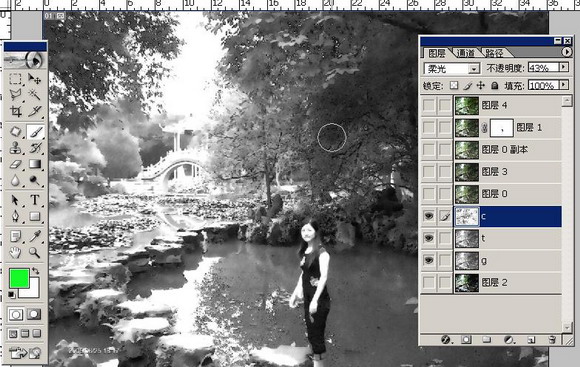Switch to the 路径 tab
The image size is (580, 367).
(x=494, y=53)
